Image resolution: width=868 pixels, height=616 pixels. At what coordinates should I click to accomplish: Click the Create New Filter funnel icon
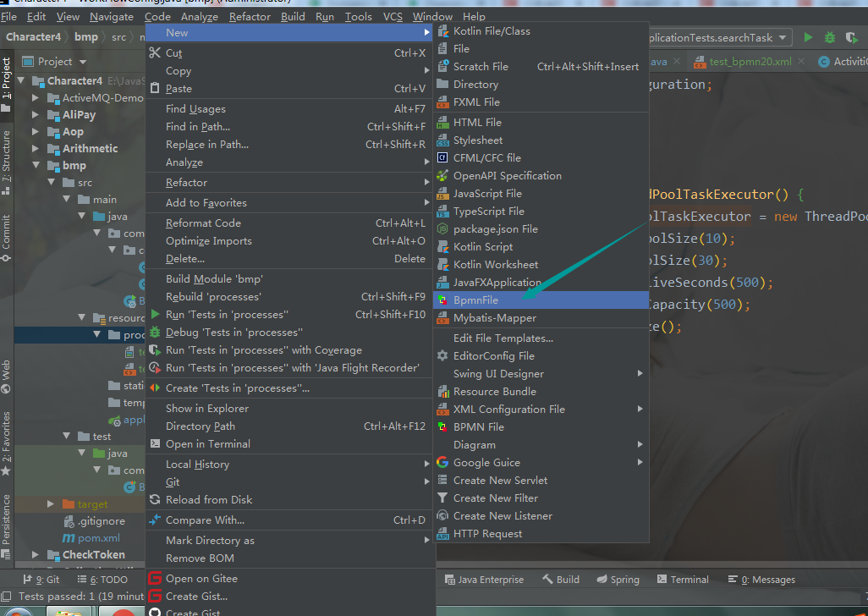coord(442,498)
